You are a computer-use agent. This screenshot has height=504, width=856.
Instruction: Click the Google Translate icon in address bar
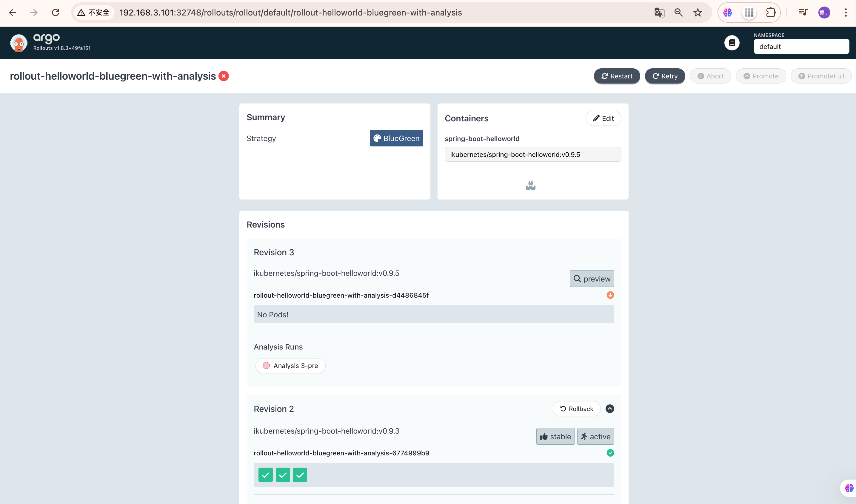(659, 13)
